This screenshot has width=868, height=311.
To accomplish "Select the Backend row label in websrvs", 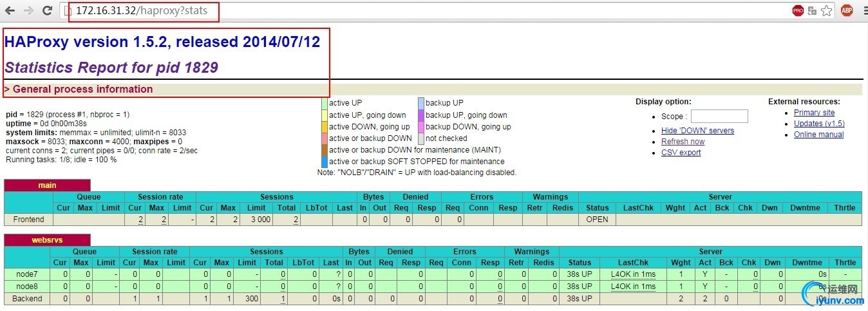I will pos(27,299).
